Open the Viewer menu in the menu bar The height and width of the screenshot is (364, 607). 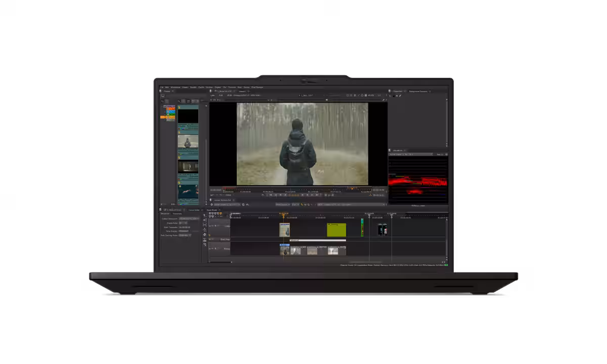click(x=185, y=87)
